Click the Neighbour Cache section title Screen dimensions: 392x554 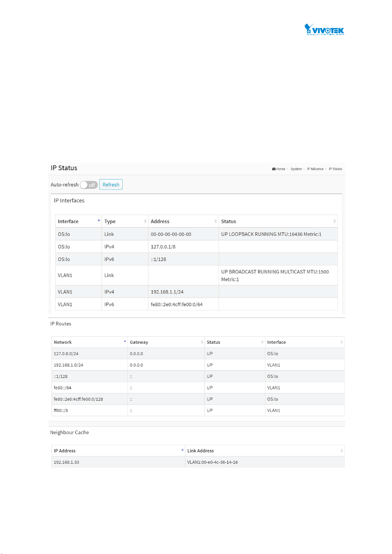tap(70, 432)
